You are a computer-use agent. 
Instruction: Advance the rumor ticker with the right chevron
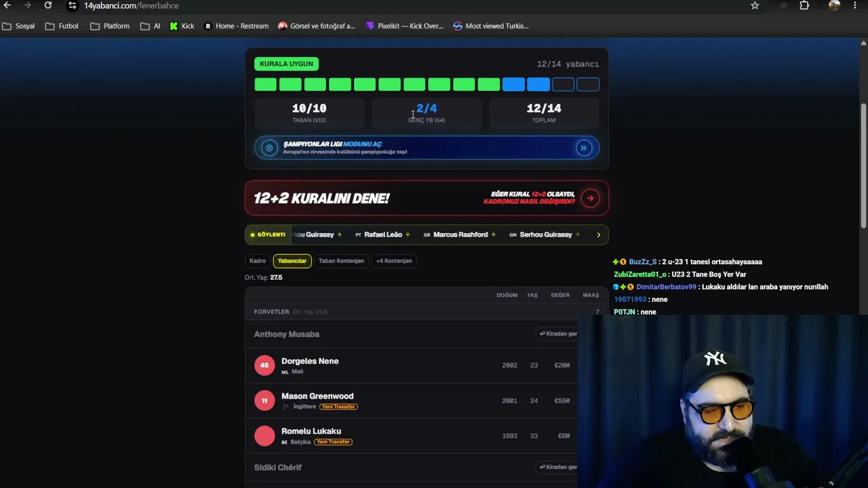[598, 235]
